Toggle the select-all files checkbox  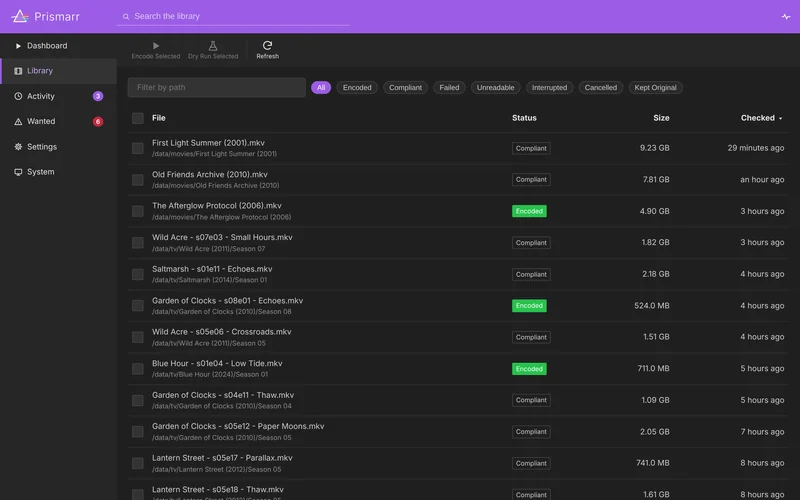pos(138,118)
